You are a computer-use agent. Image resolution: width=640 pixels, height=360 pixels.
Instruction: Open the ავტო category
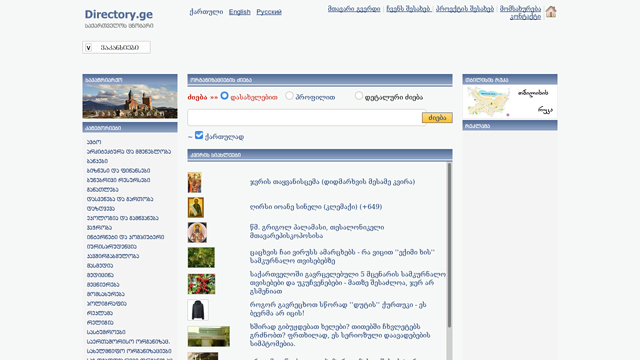coord(94,142)
